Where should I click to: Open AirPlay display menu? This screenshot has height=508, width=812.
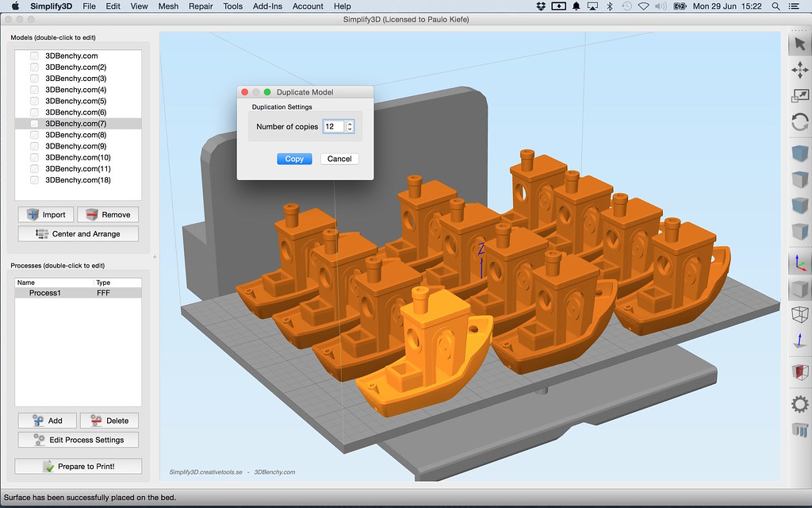(x=592, y=6)
